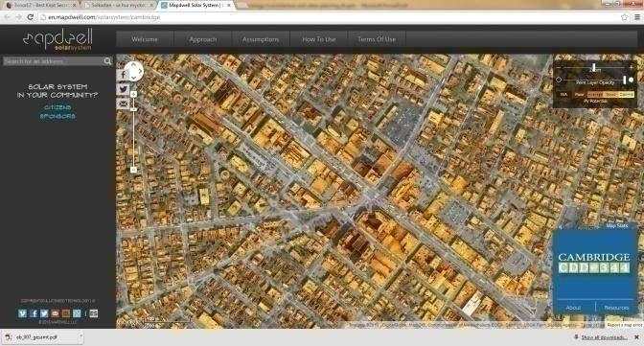This screenshot has height=346, width=644.
Task: Go back in browser history
Action: (x=7, y=17)
